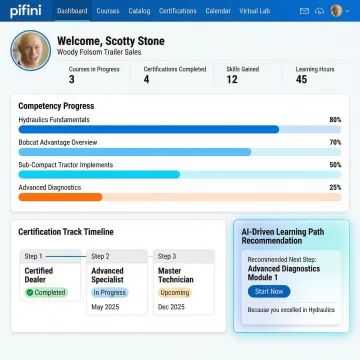The height and width of the screenshot is (360, 360).
Task: Click the Skills Gained stat
Action: (x=243, y=74)
